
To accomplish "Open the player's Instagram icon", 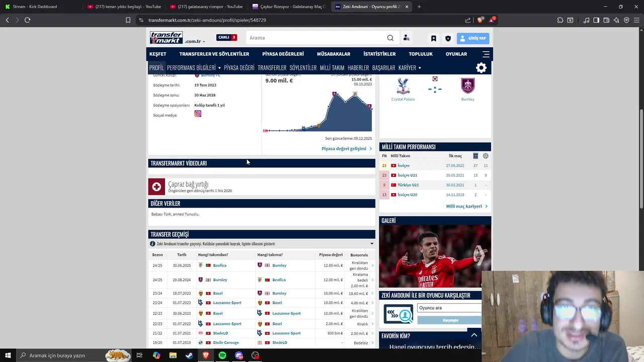I will coord(198,114).
